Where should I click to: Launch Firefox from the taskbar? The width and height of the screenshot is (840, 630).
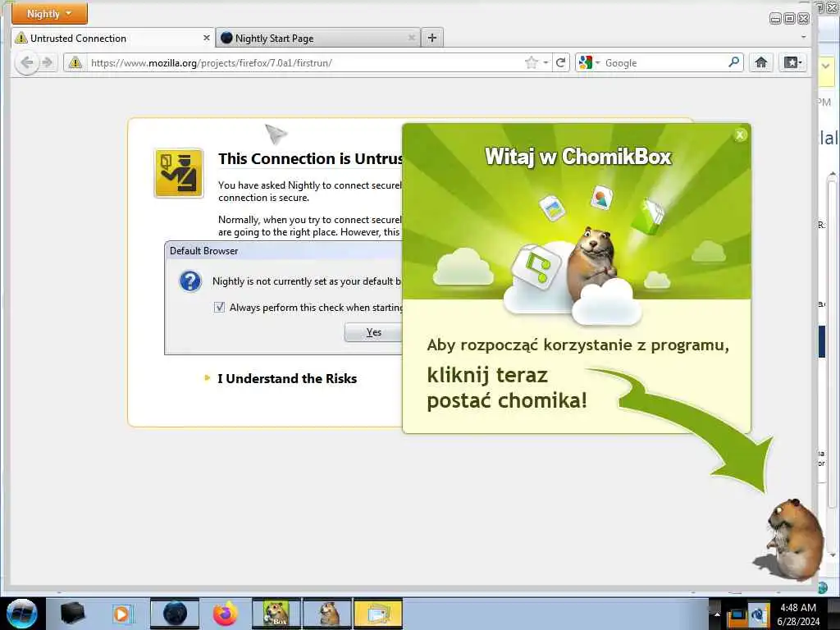(225, 614)
